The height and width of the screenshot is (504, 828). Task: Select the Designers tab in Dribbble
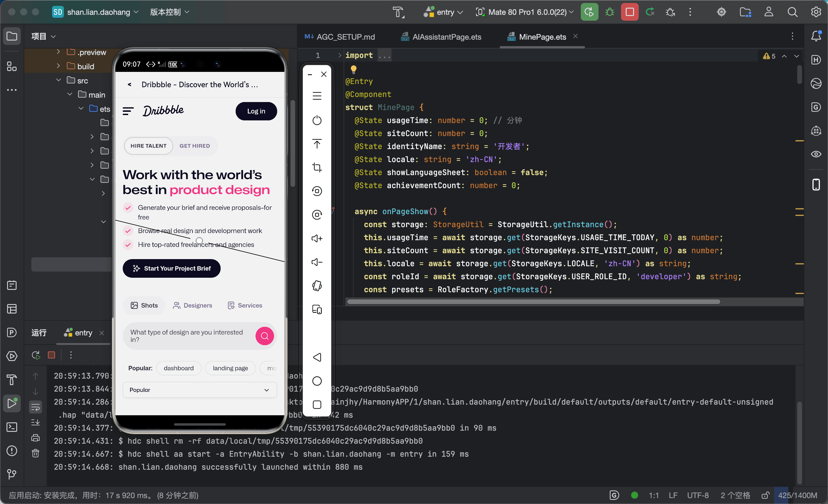click(193, 305)
